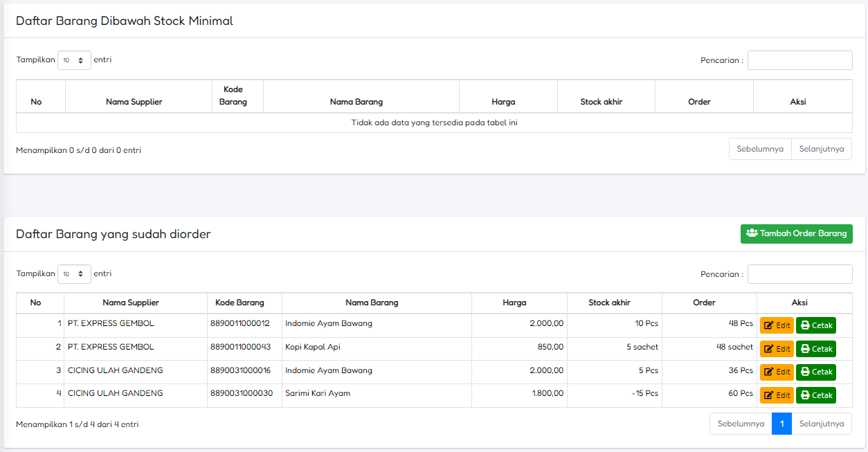This screenshot has width=868, height=452.
Task: Click the 36 Pcs order cell
Action: click(x=709, y=372)
